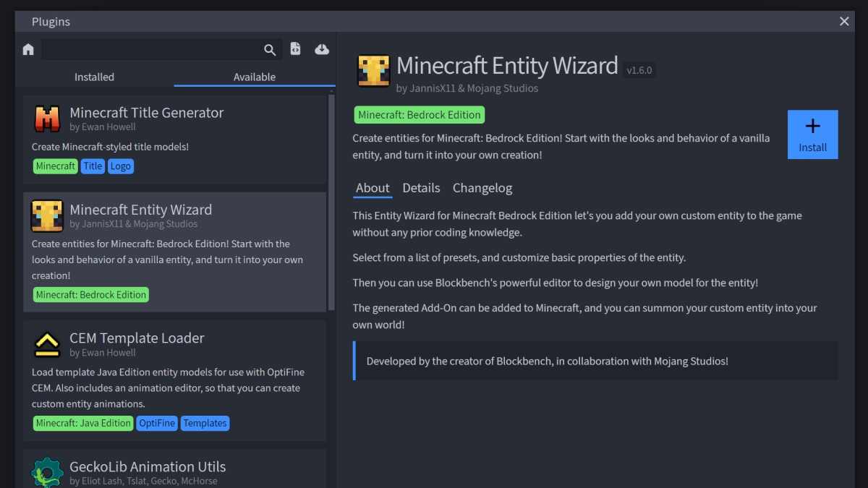Open the About tab

[373, 188]
